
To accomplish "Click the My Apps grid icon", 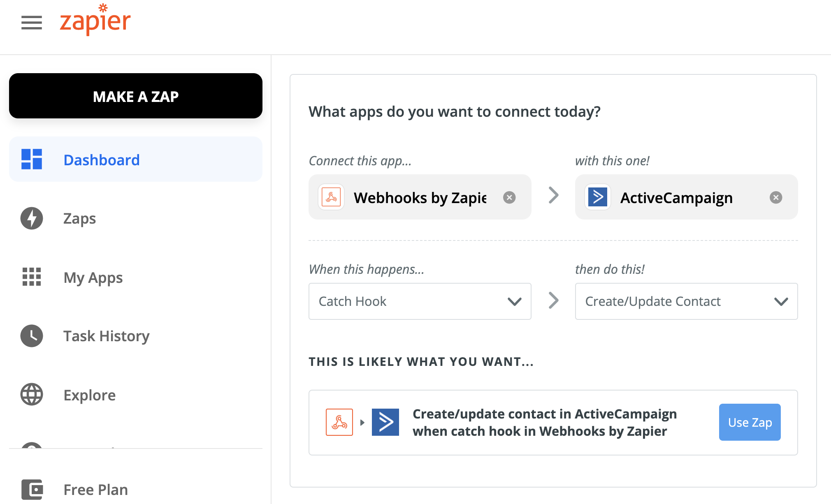I will coord(32,277).
